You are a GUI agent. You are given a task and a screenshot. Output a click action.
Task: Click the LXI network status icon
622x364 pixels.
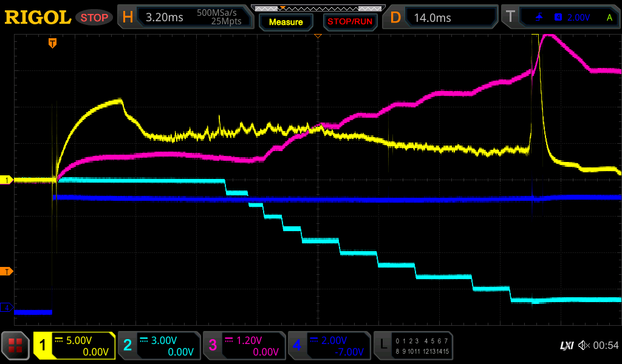click(566, 345)
